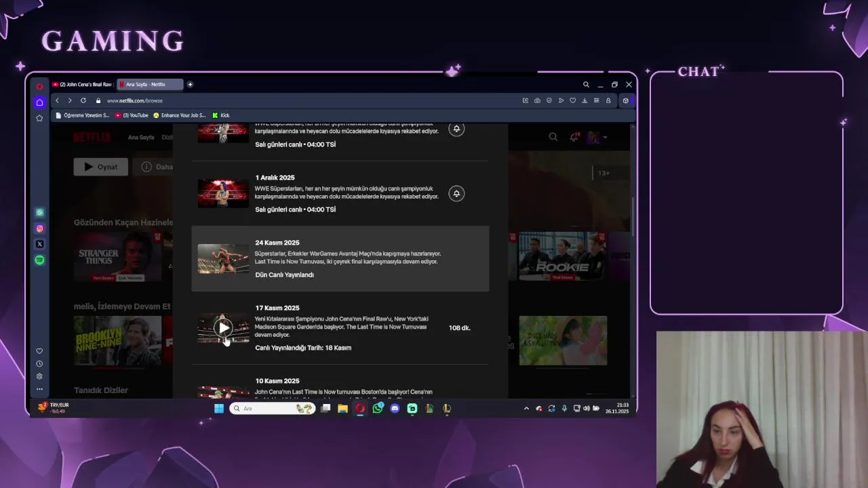This screenshot has width=868, height=488.
Task: Switch to Ana Sayfa - Netflix tab
Action: click(150, 85)
